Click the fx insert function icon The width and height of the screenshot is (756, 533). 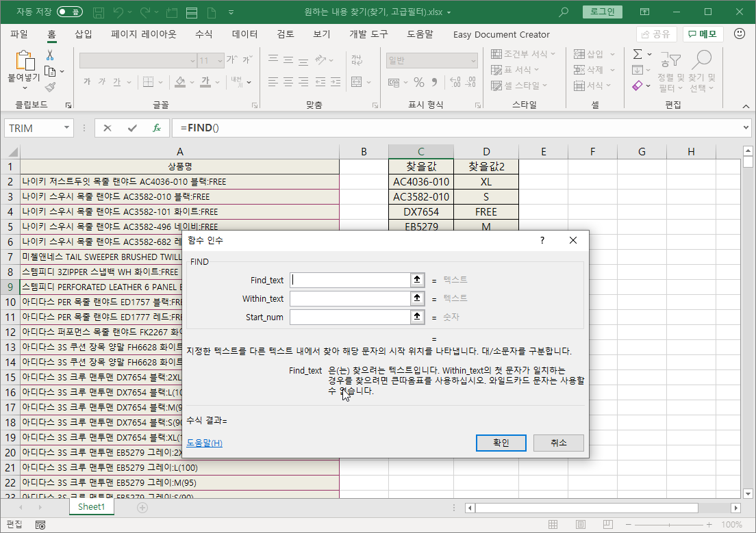point(156,128)
